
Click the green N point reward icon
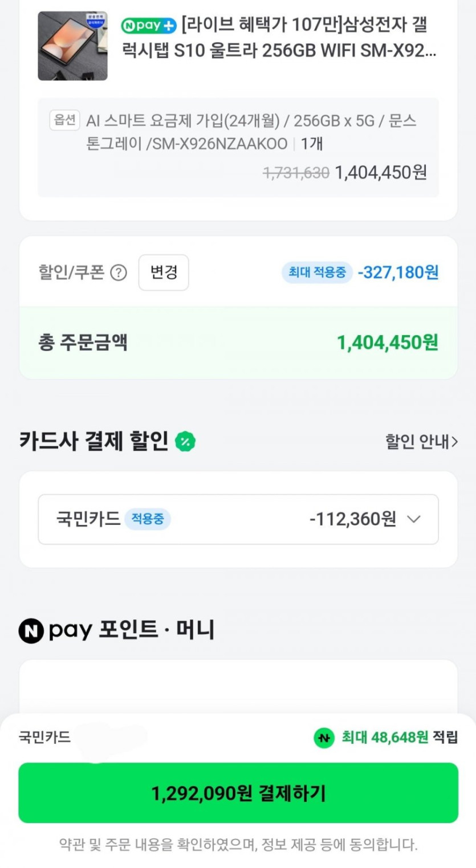click(324, 738)
